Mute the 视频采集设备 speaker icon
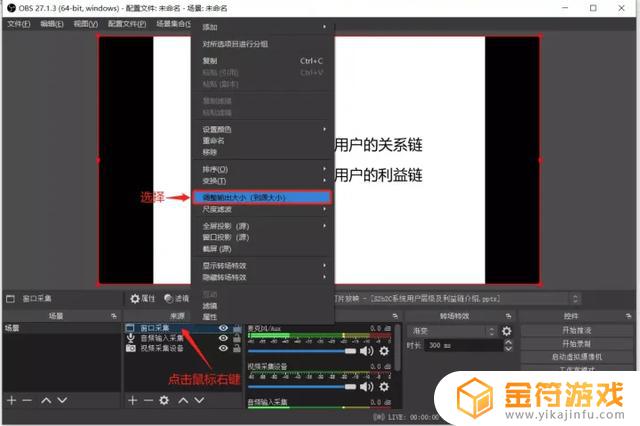Viewport: 640px width, 426px height. click(x=366, y=386)
